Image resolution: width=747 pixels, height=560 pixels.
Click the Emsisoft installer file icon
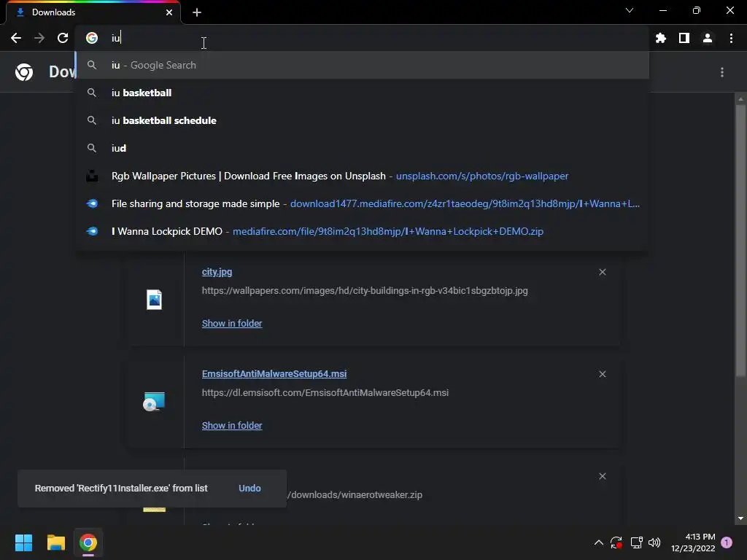point(154,402)
